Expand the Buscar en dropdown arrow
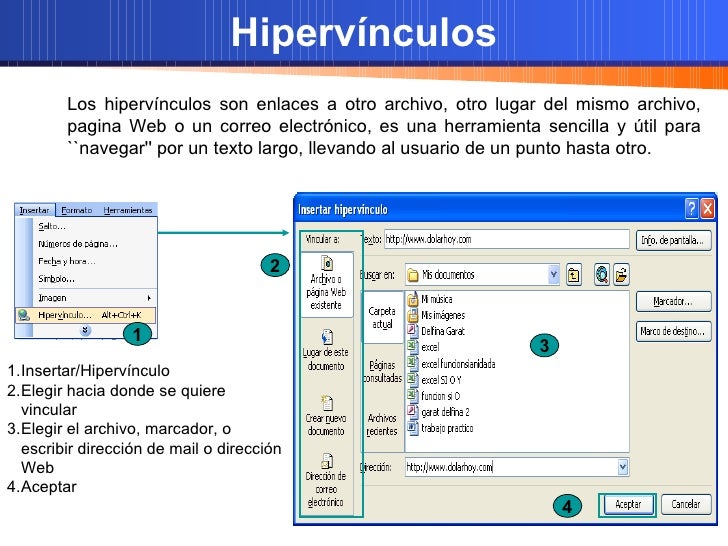 553,275
